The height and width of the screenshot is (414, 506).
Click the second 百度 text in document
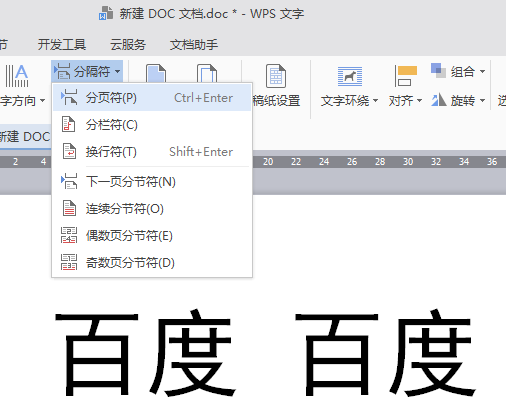tap(386, 353)
